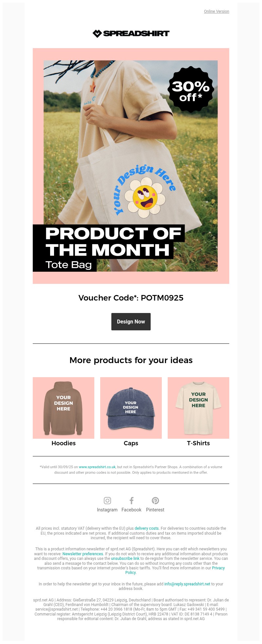Image resolution: width=262 pixels, height=644 pixels.
Task: View the T-Shirts product image
Action: [x=198, y=408]
